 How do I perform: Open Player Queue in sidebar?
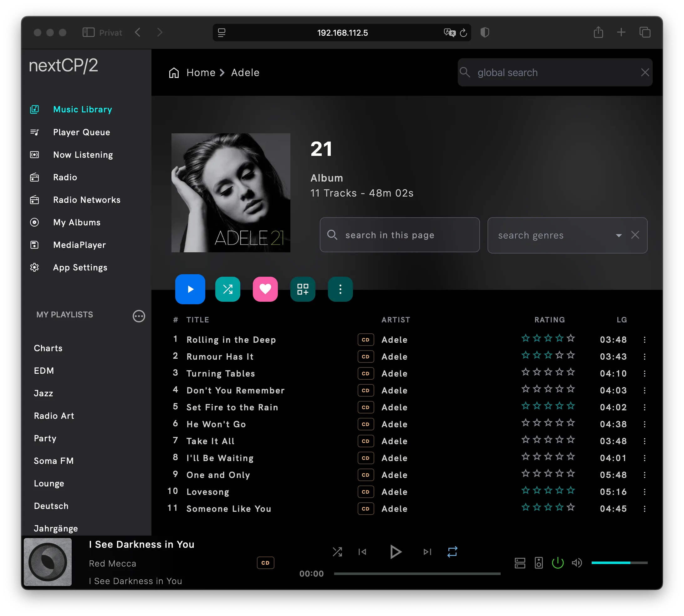(x=82, y=132)
